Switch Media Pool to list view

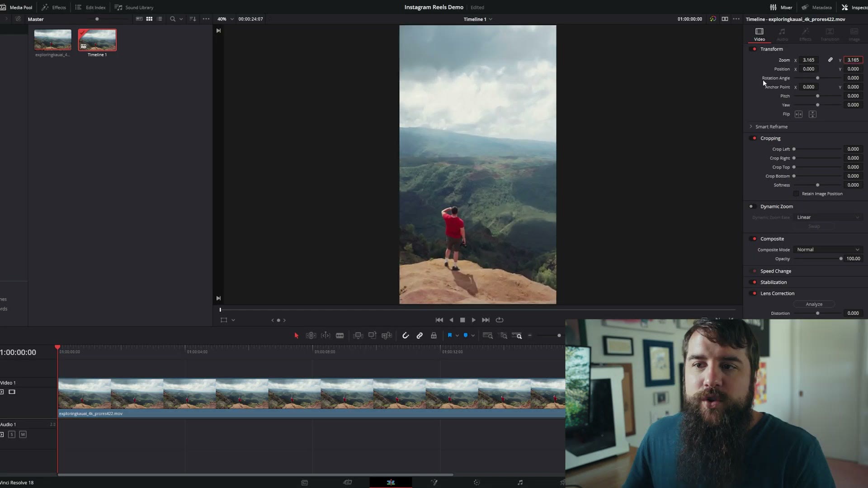pyautogui.click(x=160, y=19)
